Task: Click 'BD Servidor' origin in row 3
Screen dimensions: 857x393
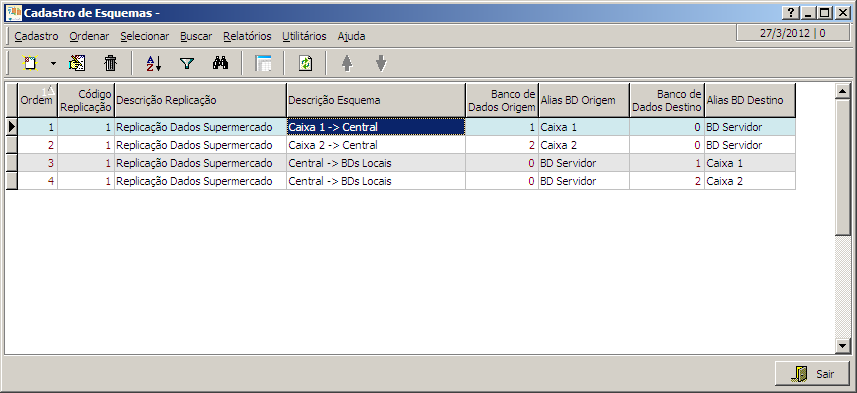Action: tap(584, 163)
